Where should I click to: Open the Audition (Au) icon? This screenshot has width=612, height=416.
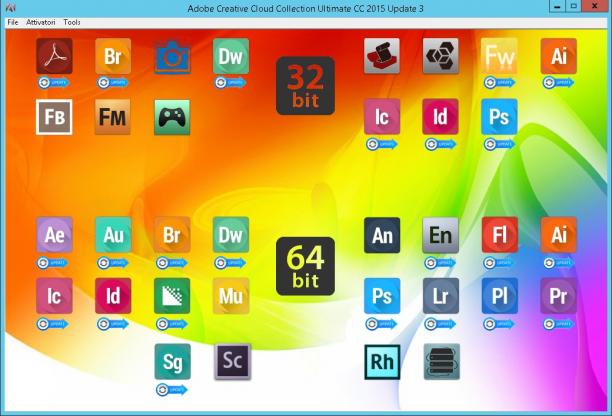pyautogui.click(x=113, y=235)
